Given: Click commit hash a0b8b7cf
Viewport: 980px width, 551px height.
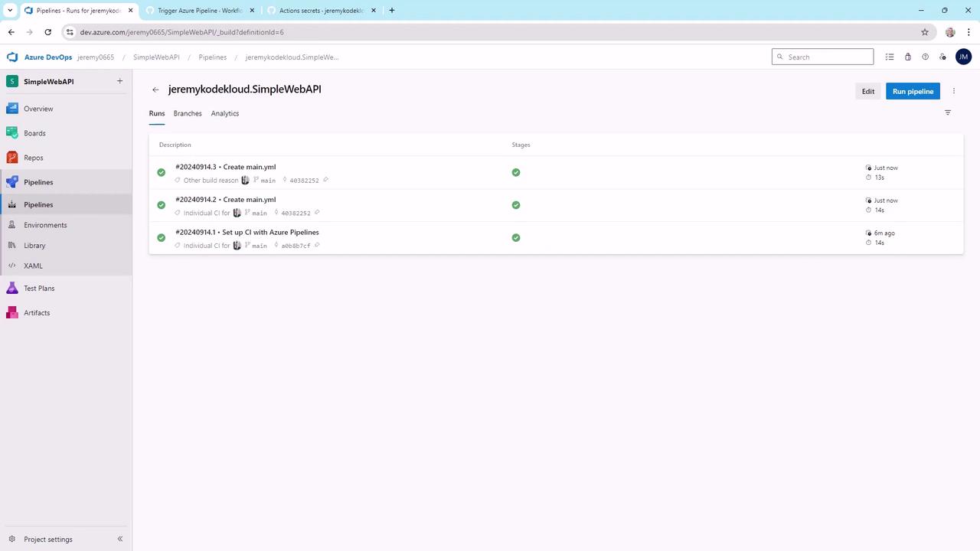Looking at the screenshot, I should point(296,246).
